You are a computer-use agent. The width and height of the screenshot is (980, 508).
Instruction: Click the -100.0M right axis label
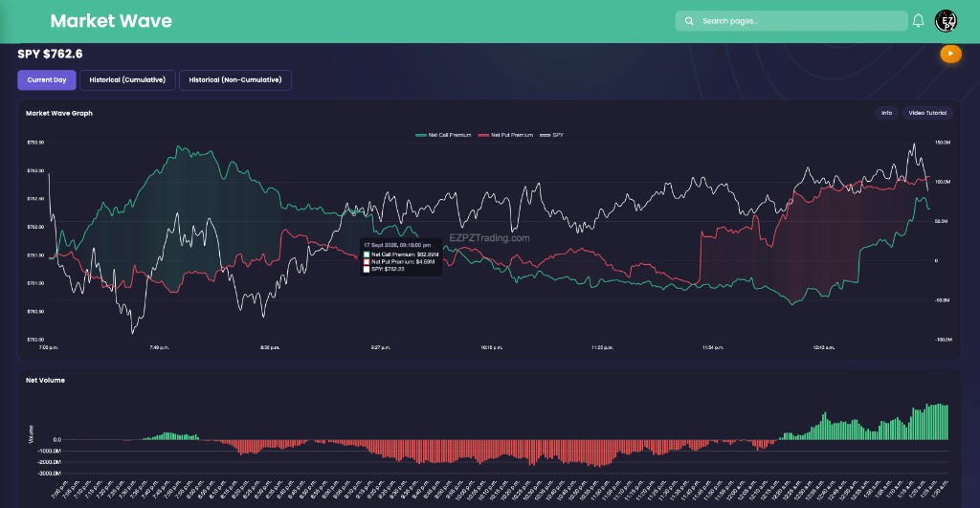pyautogui.click(x=943, y=340)
